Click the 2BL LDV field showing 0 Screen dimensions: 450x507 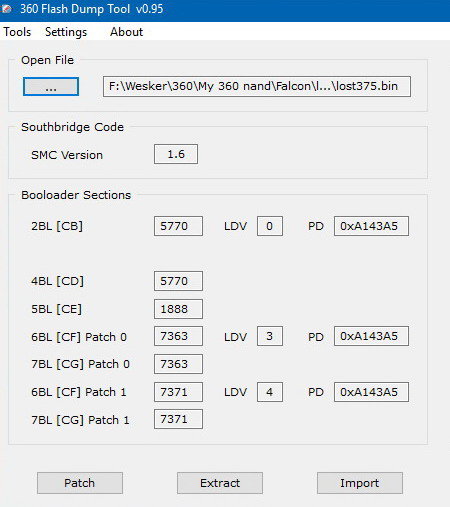coord(270,226)
